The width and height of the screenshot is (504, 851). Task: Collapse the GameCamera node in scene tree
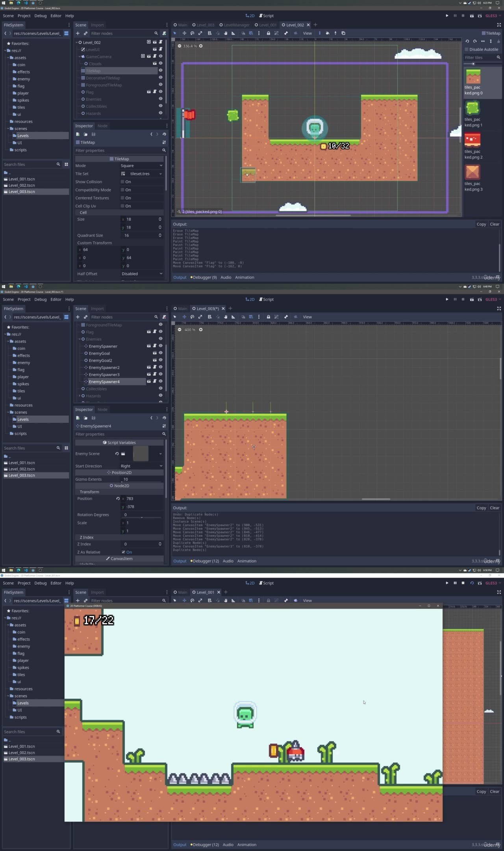pos(80,57)
